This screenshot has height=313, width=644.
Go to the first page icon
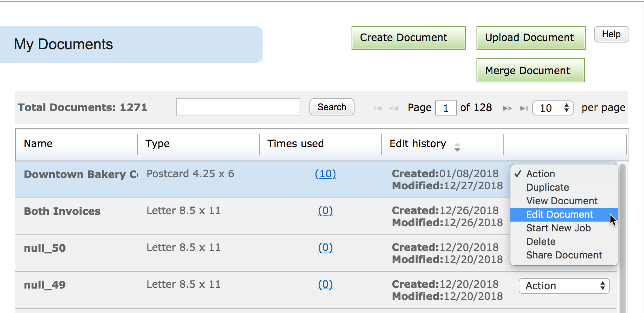[378, 108]
